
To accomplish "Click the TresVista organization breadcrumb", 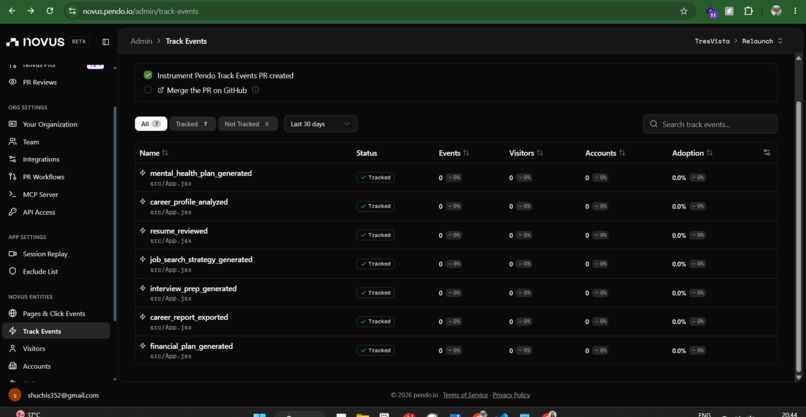I will [712, 41].
